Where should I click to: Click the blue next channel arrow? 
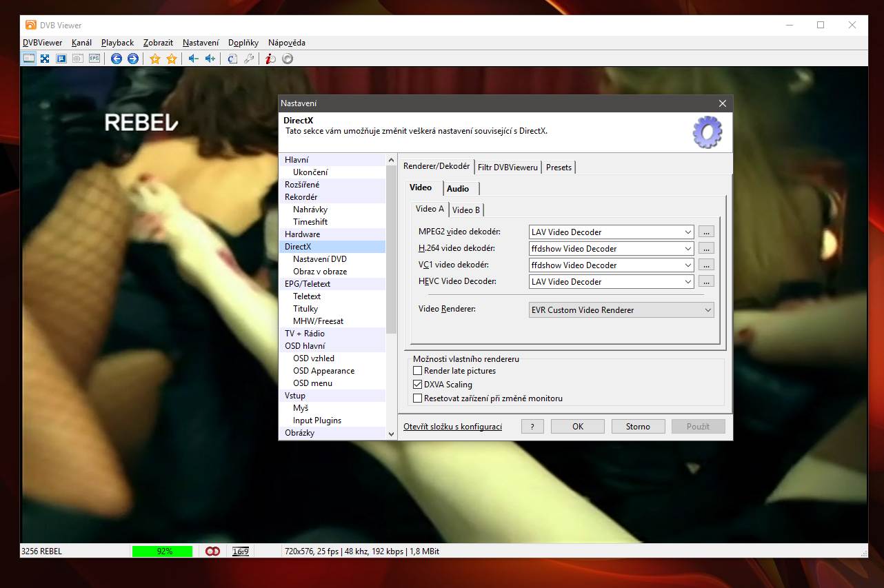(x=132, y=59)
